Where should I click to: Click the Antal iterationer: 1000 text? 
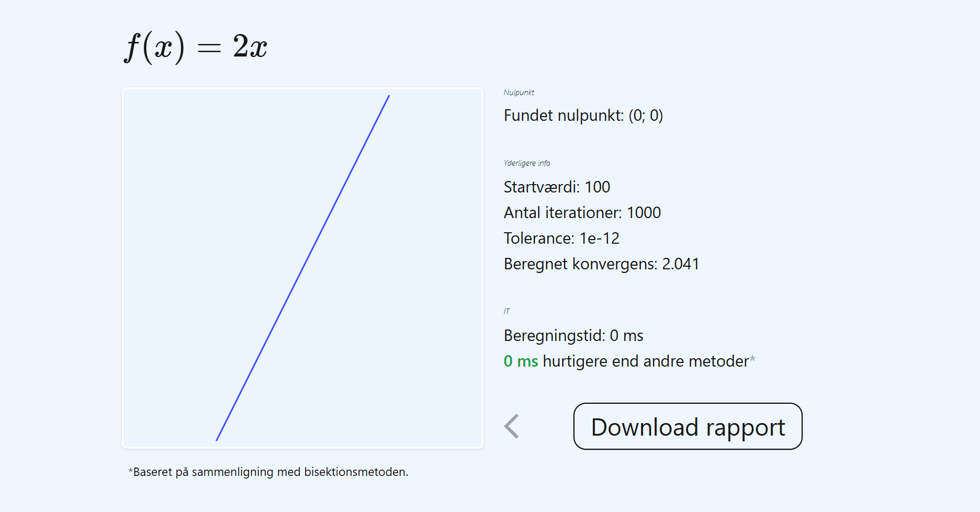pos(582,213)
